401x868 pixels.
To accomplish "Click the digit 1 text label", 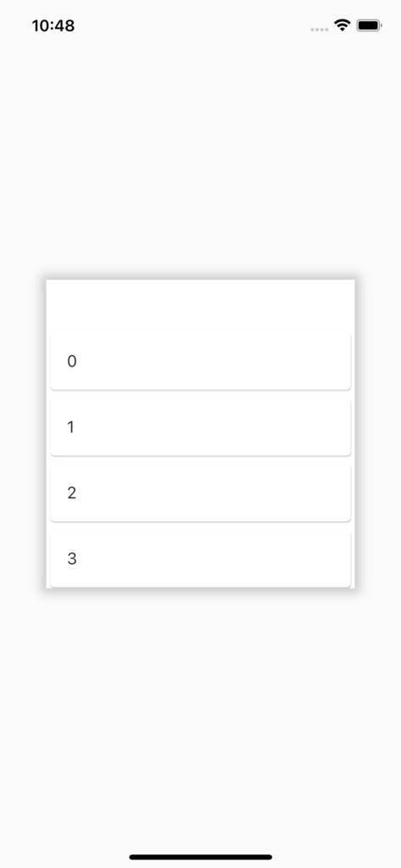I will (71, 427).
